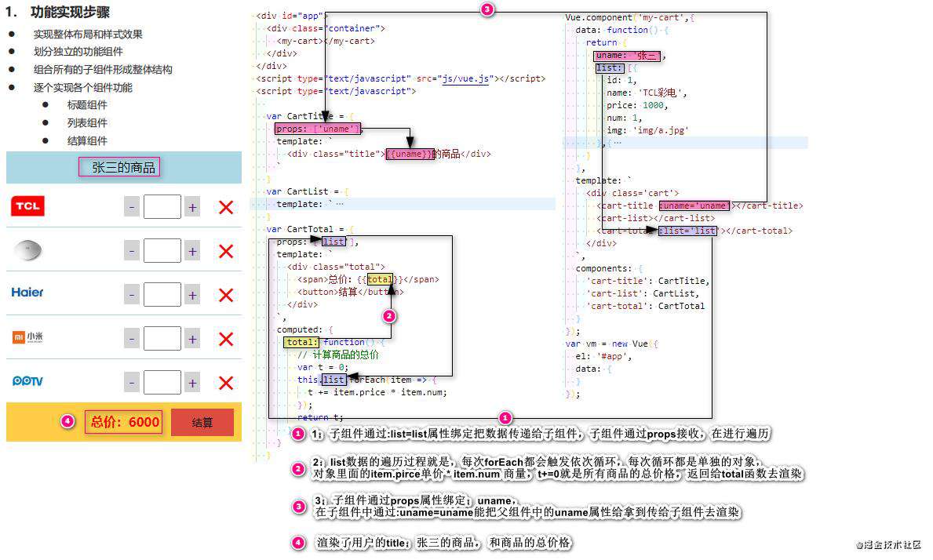Select bullet 划分独立的功能组件
This screenshot has width=933, height=560.
pos(78,52)
